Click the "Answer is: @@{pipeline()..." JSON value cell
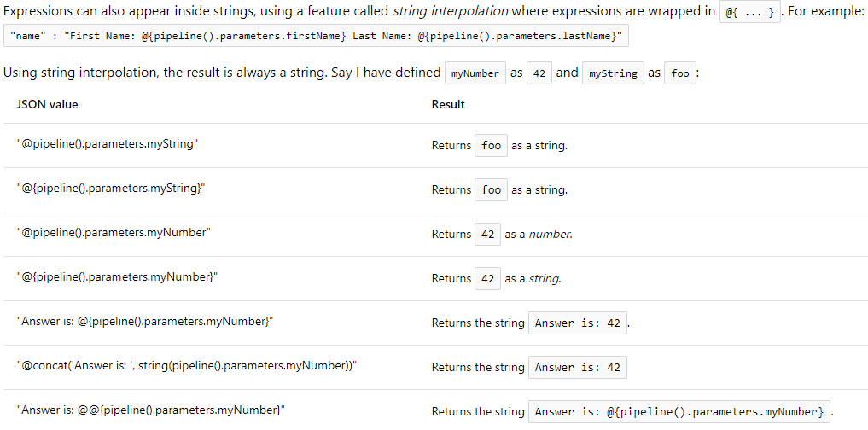Image resolution: width=868 pixels, height=430 pixels. [x=150, y=410]
